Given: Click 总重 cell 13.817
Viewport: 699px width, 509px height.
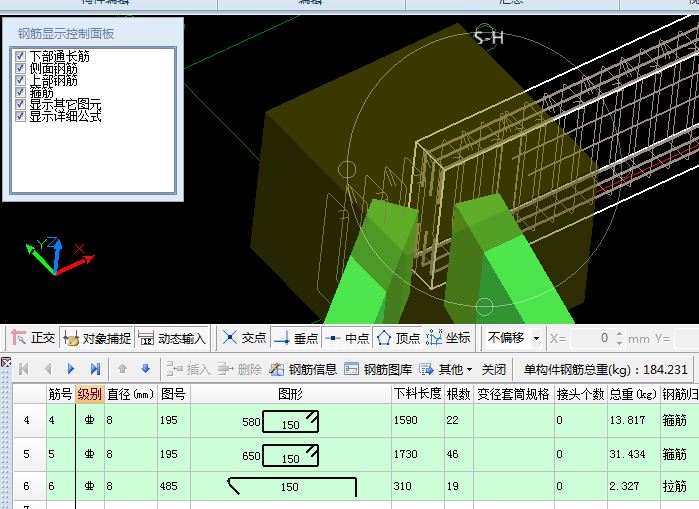Looking at the screenshot, I should point(633,420).
